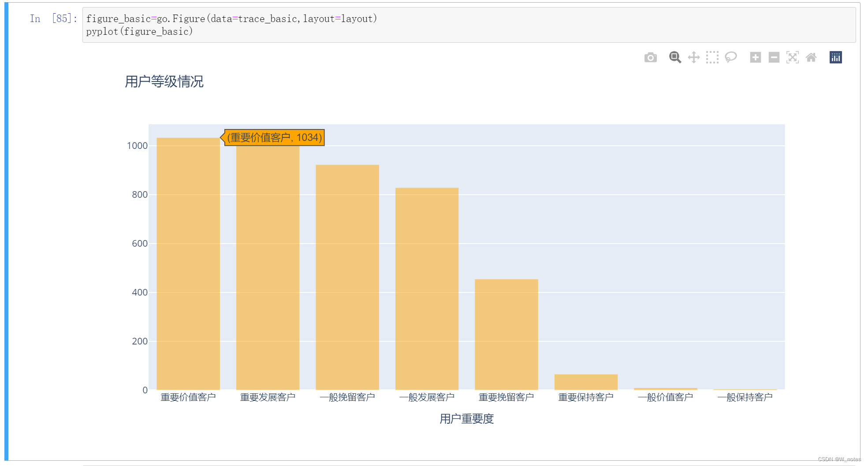This screenshot has height=466, width=868.
Task: Click the y-axis tick label 800
Action: pos(140,195)
